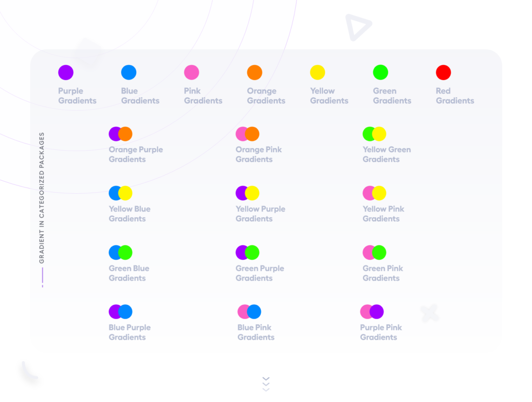Pick the yellow gradient circle swatch
This screenshot has width=532, height=402.
317,72
